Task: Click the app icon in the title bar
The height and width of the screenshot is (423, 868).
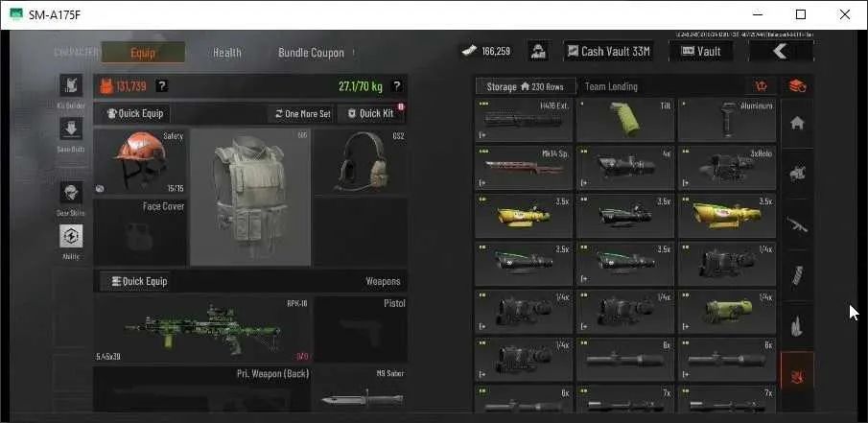Action: (x=16, y=15)
